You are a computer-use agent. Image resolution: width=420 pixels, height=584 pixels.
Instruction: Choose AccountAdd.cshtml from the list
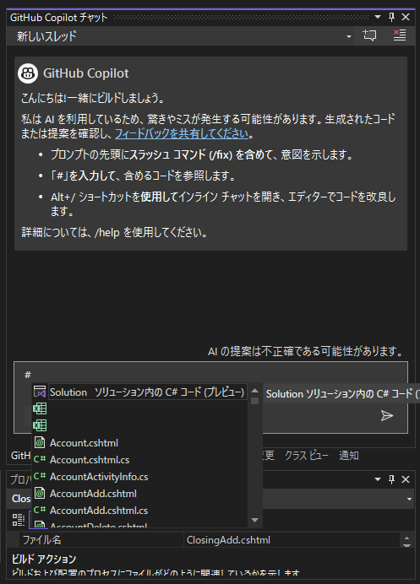point(93,493)
